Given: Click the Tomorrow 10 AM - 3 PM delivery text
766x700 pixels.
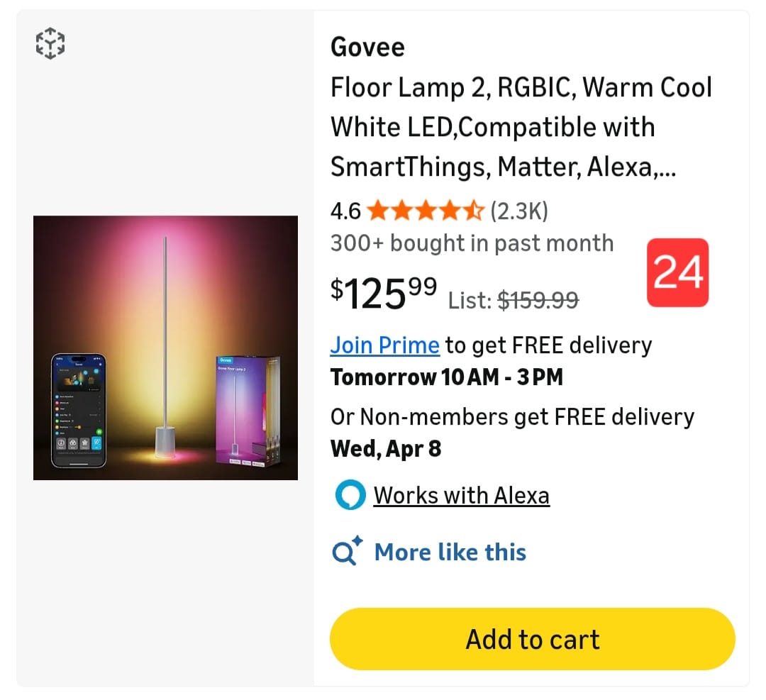Looking at the screenshot, I should [446, 377].
